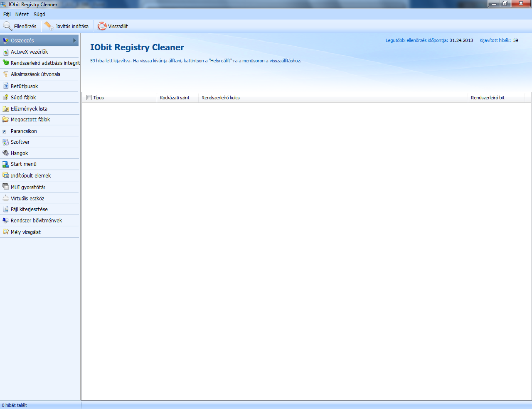
Task: Click the Előzmények lista icon
Action: tap(6, 108)
